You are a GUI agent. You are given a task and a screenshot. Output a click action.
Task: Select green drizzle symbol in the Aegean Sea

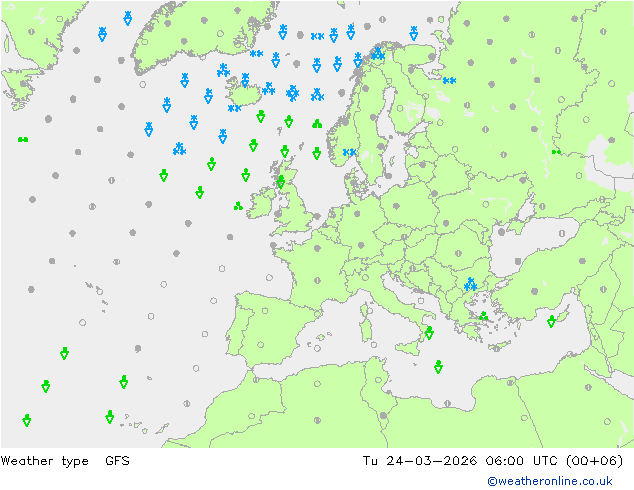pos(483,316)
